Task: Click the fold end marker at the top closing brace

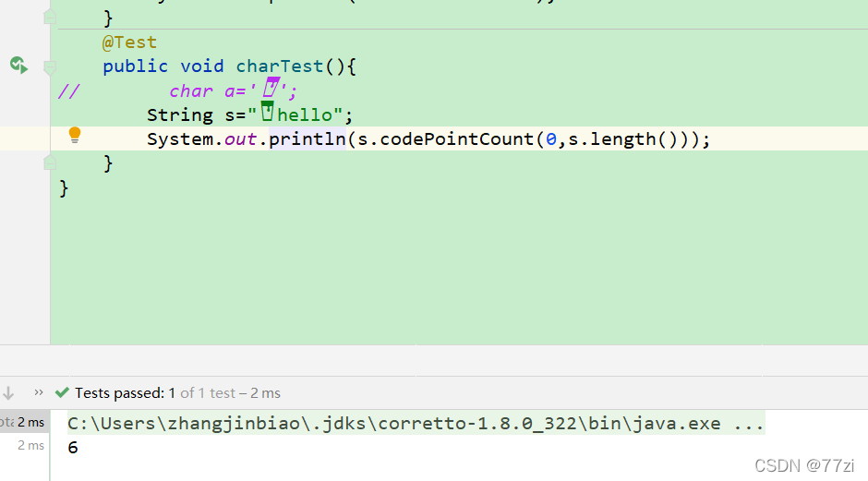Action: 50,18
